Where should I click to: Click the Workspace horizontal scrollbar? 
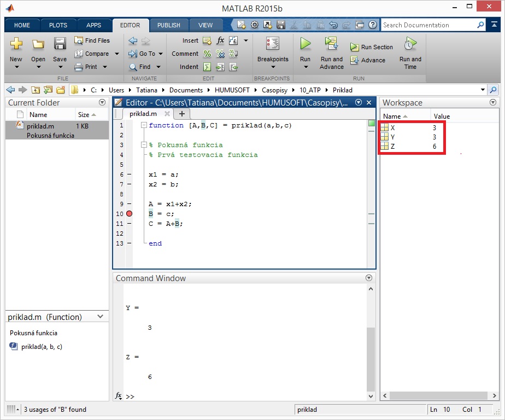[439, 395]
